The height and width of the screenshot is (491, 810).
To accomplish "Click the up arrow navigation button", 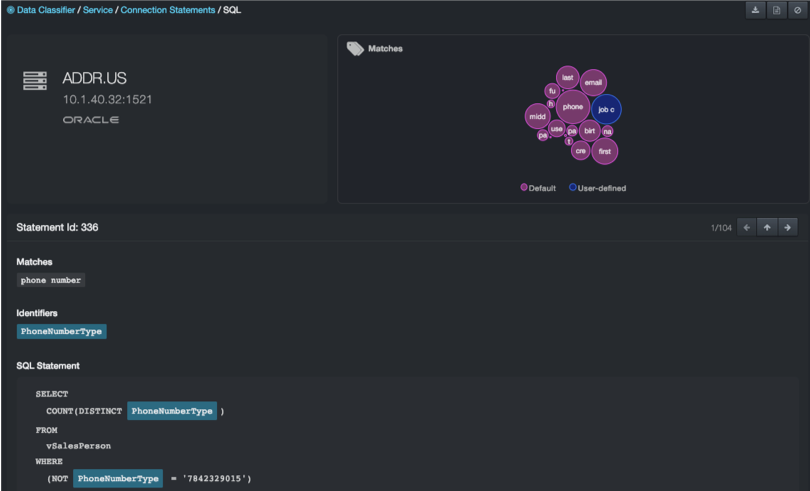I will coord(767,227).
